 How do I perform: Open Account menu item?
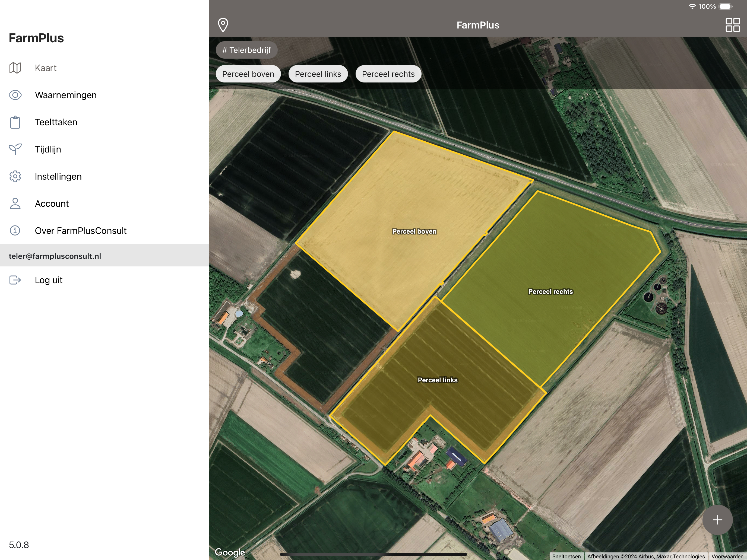pos(104,203)
